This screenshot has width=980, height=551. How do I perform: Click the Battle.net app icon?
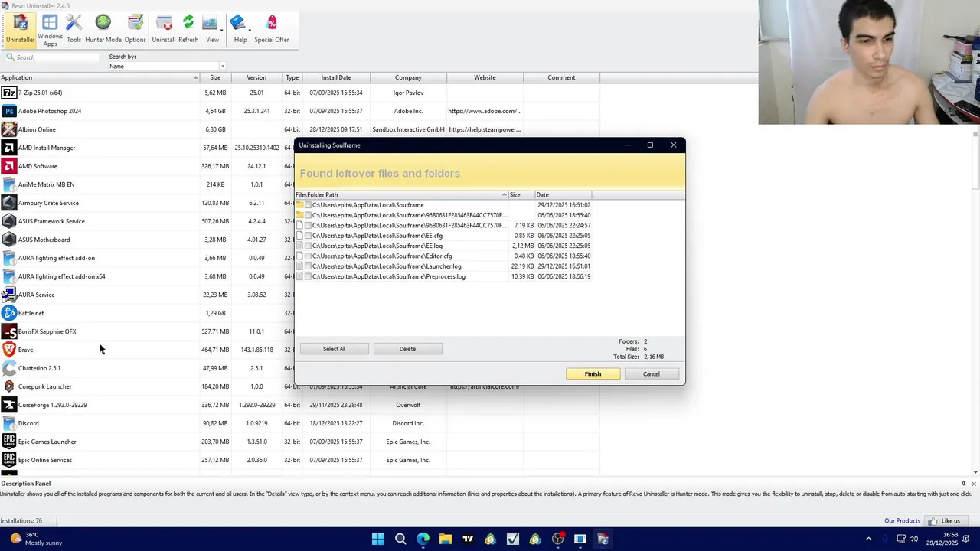(8, 313)
